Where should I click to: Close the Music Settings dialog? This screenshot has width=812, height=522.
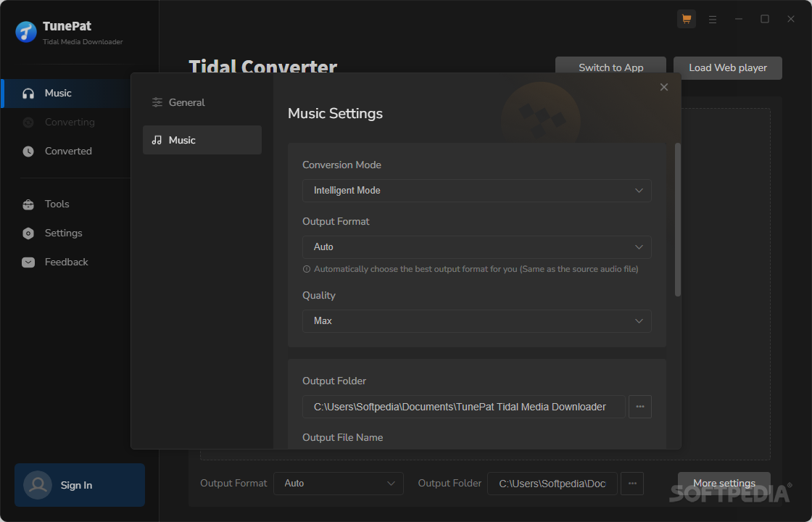(664, 87)
